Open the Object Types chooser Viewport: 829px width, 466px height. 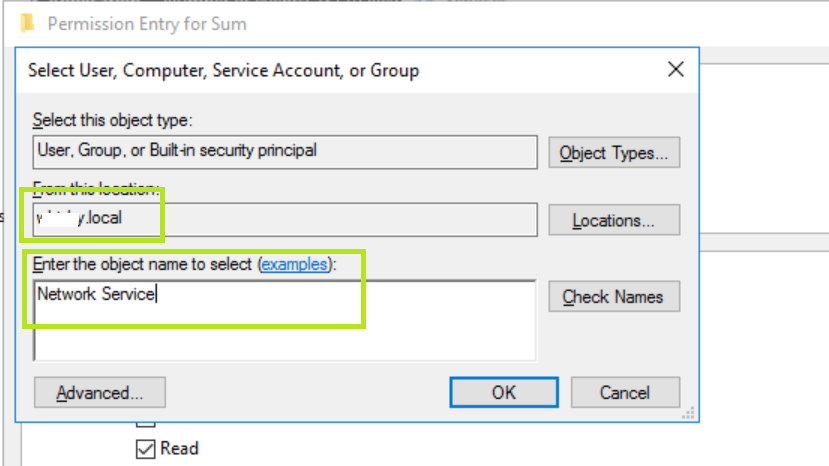point(614,153)
